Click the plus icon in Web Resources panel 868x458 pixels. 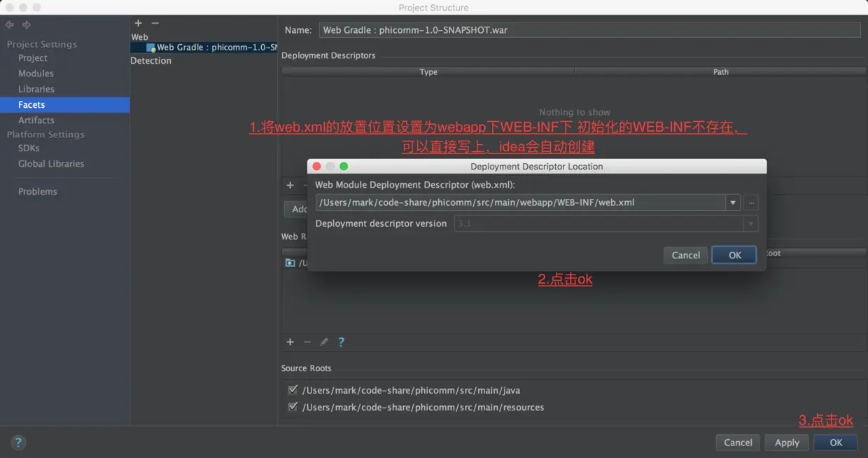[290, 342]
